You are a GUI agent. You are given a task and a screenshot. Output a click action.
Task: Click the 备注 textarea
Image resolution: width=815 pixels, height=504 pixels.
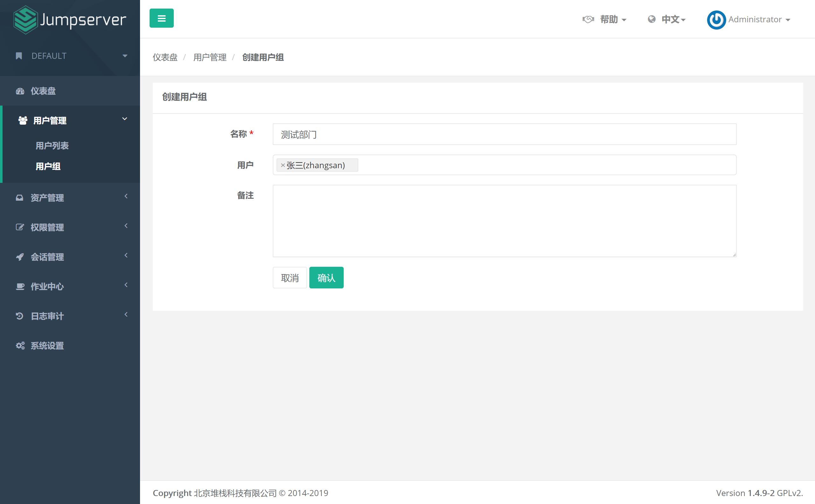click(x=504, y=221)
